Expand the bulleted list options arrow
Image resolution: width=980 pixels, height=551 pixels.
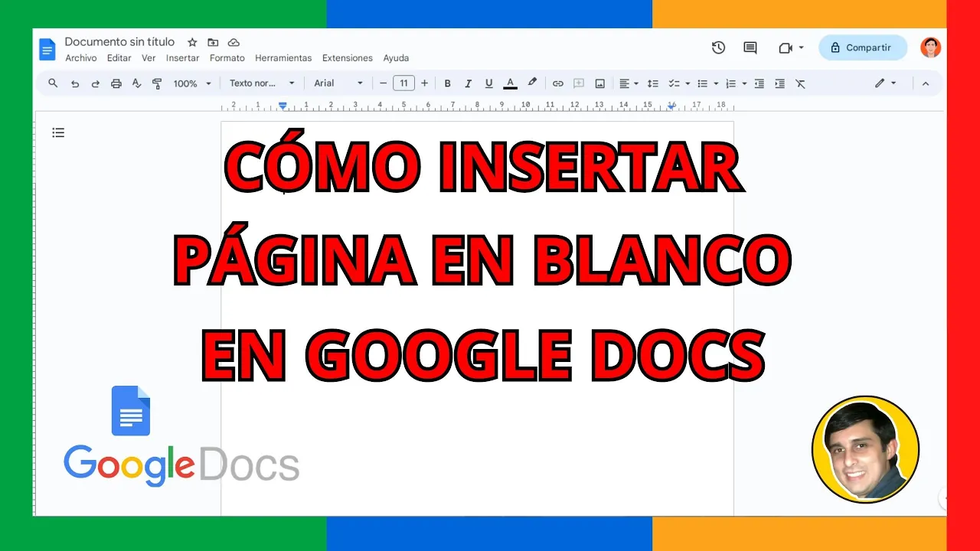pyautogui.click(x=716, y=83)
